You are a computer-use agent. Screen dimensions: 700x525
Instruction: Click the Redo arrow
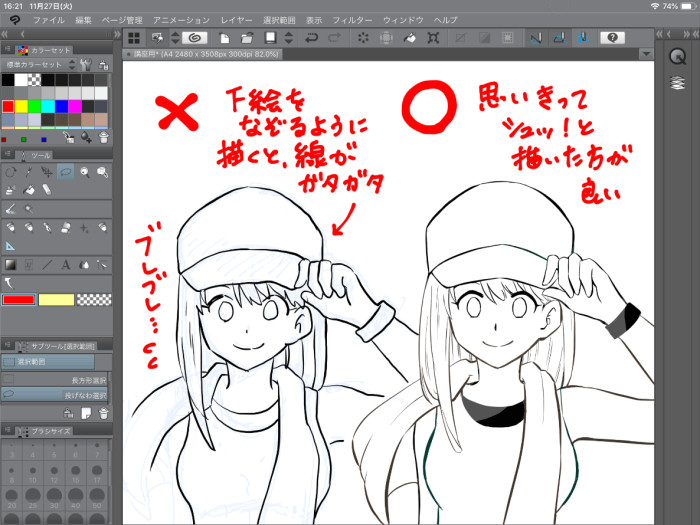[x=334, y=38]
